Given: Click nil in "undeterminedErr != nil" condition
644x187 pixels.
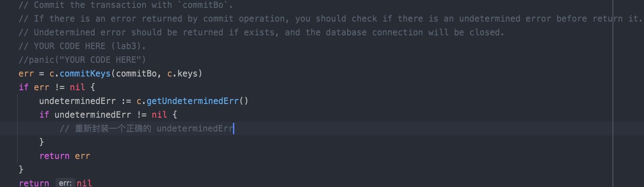Looking at the screenshot, I should (159, 115).
